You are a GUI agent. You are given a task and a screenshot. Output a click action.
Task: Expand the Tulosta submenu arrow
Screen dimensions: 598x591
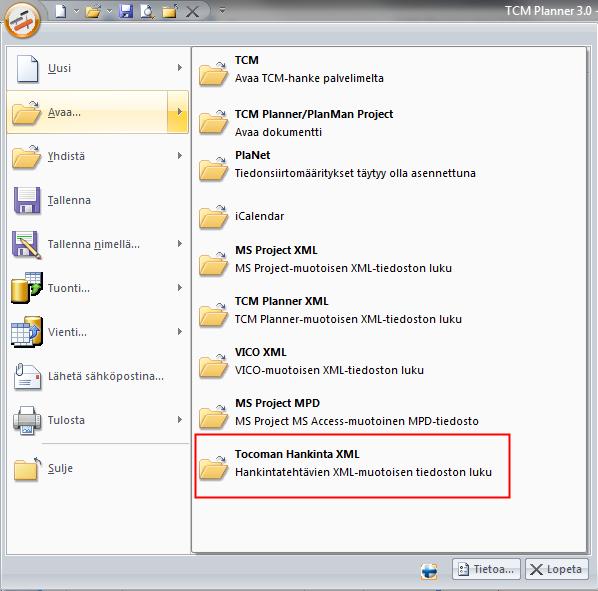click(180, 420)
